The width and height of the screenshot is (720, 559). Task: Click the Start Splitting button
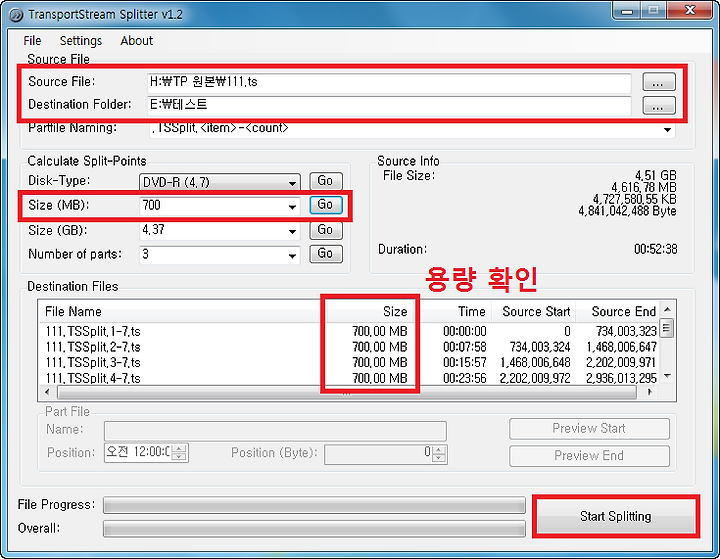coord(616,517)
